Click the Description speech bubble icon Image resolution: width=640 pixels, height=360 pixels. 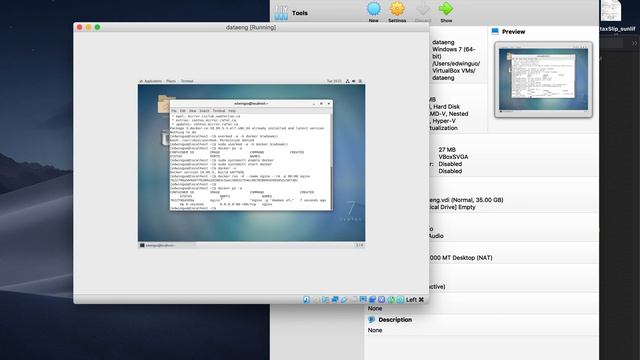[x=371, y=320]
